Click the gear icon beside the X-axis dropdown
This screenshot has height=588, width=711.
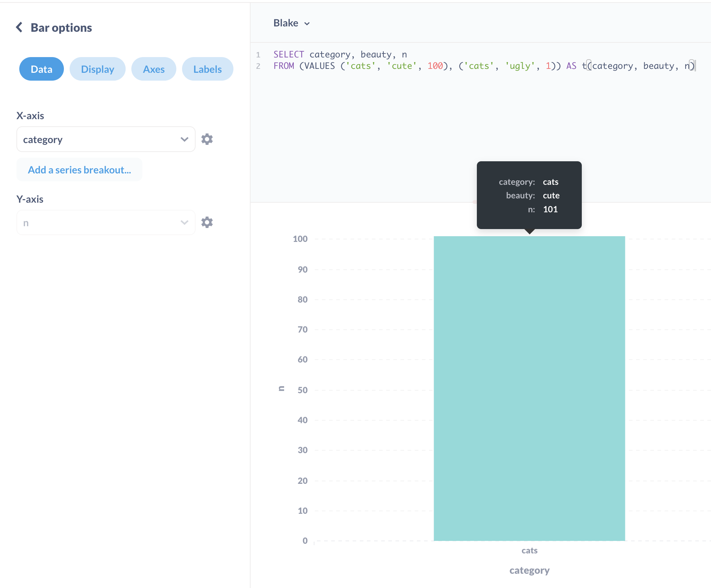(x=207, y=139)
